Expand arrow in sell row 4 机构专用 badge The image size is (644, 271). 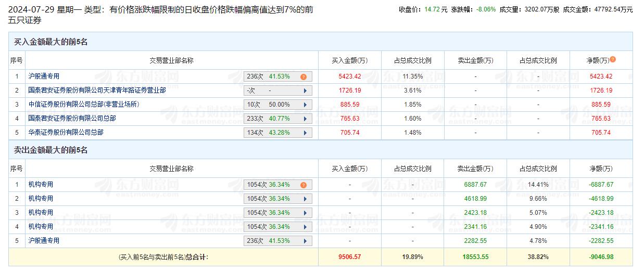click(305, 227)
